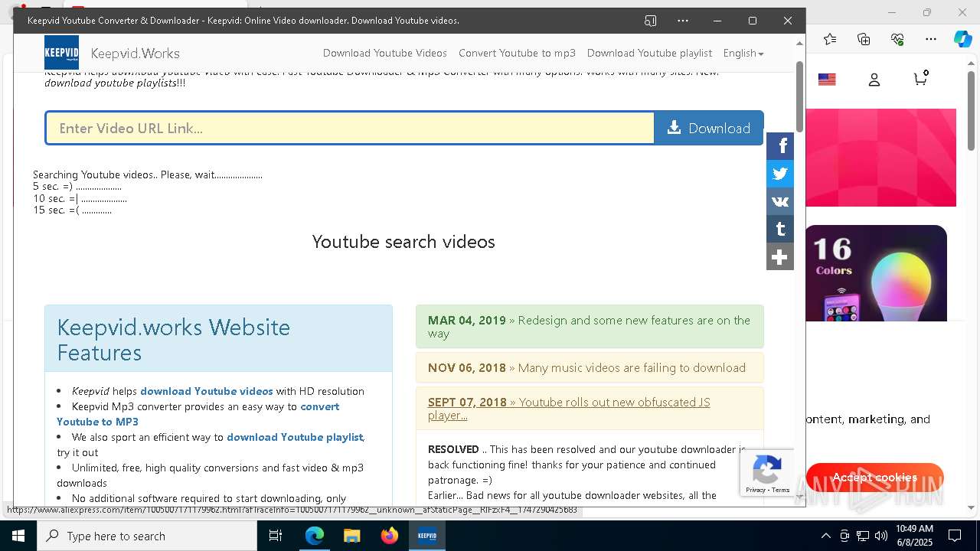Open download Youtube playlist feature link
The width and height of the screenshot is (980, 551).
tap(295, 437)
